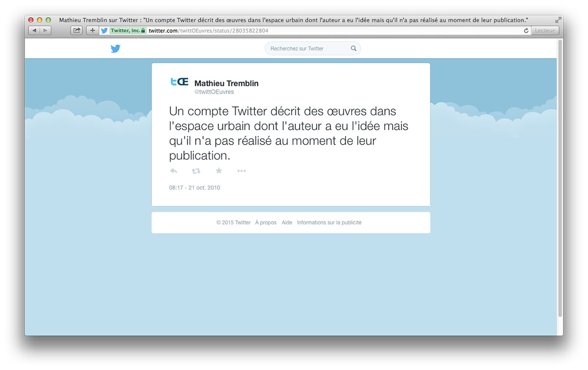Click the tweet text about œuvres
This screenshot has height=370, width=588.
[289, 133]
